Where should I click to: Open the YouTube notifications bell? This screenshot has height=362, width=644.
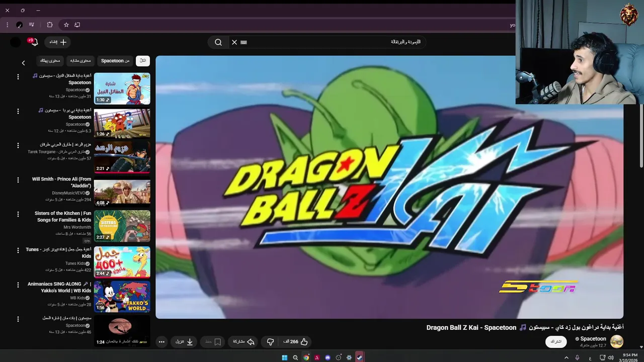pyautogui.click(x=34, y=42)
